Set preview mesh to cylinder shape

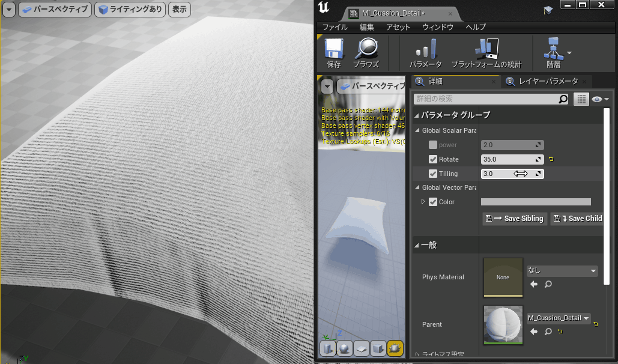[x=327, y=348]
